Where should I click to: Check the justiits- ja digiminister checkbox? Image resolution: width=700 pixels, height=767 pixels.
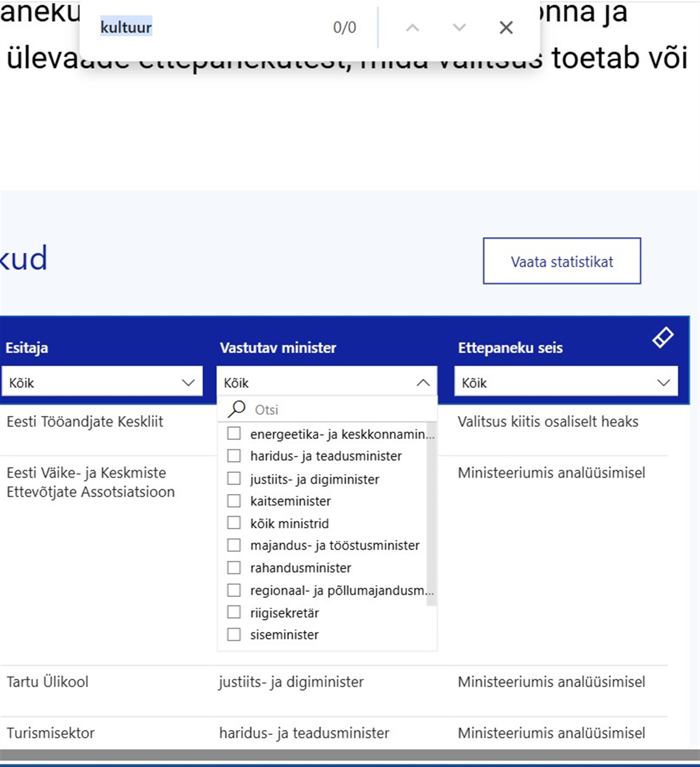pos(234,479)
